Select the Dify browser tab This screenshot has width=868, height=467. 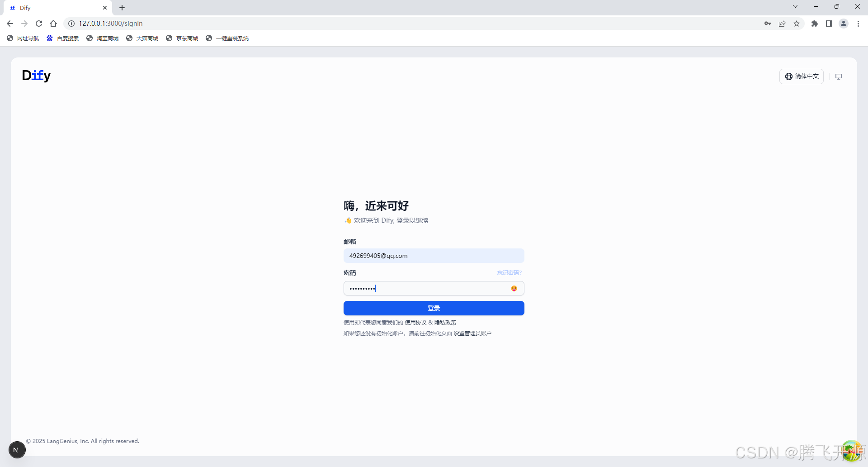pyautogui.click(x=54, y=8)
